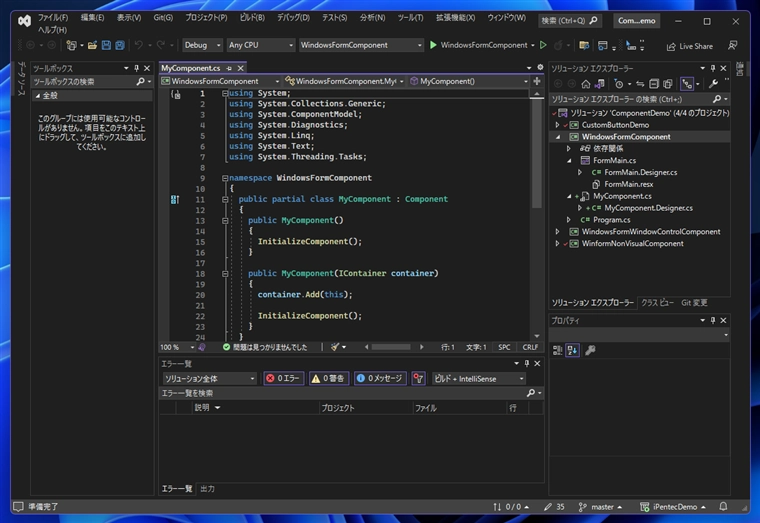Viewport: 760px width, 523px height.
Task: Collapse the WindowsFormComponent project node
Action: coord(557,137)
